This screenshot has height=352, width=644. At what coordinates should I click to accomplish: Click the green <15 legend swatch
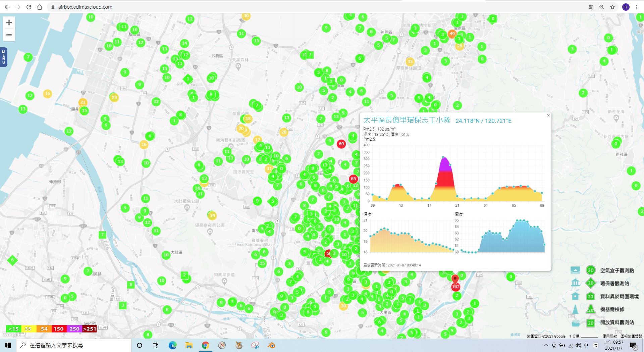(x=14, y=329)
